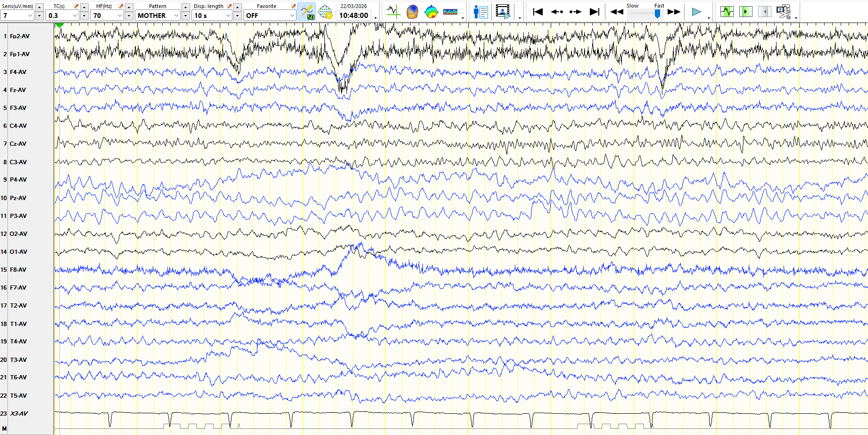Jump to the end of recording

[595, 12]
